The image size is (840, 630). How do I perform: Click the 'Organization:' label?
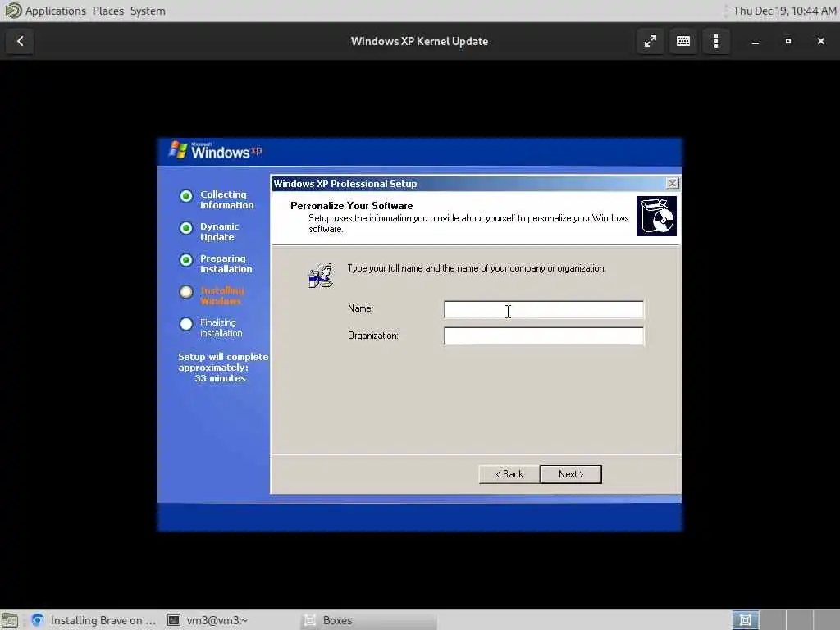(373, 336)
